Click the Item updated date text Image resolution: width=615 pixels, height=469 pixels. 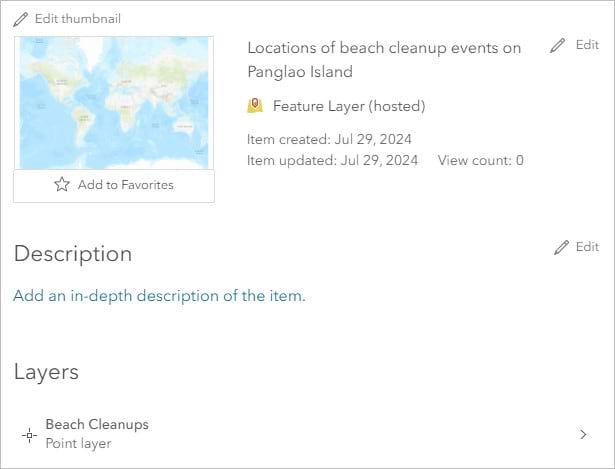[332, 160]
